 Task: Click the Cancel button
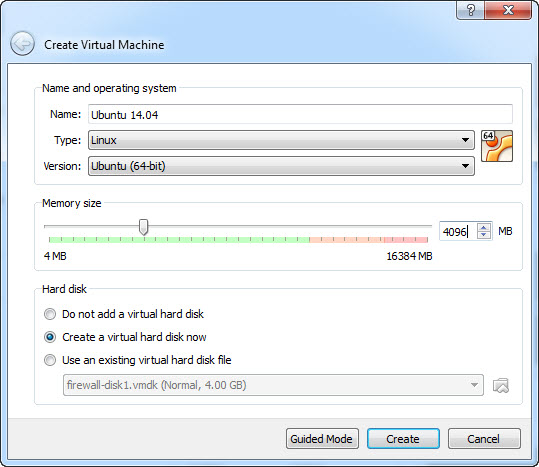click(484, 439)
